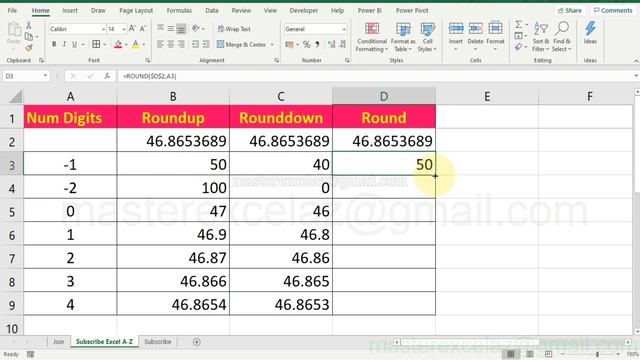Click the Roundup header cell

(x=173, y=118)
